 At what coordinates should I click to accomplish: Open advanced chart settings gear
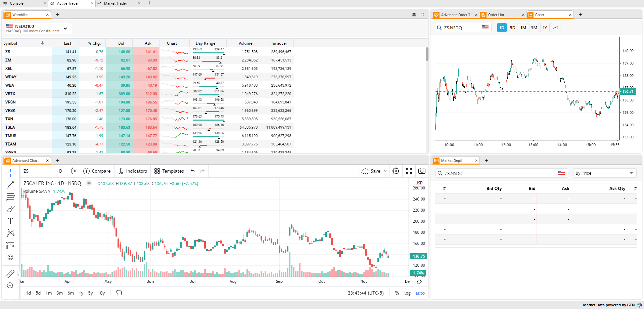[x=396, y=171]
